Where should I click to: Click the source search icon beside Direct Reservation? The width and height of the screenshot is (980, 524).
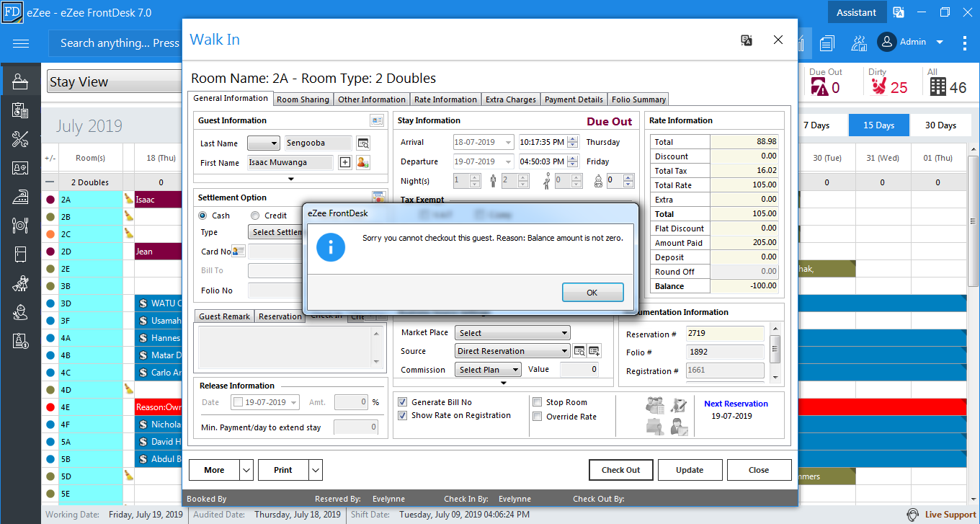click(579, 351)
